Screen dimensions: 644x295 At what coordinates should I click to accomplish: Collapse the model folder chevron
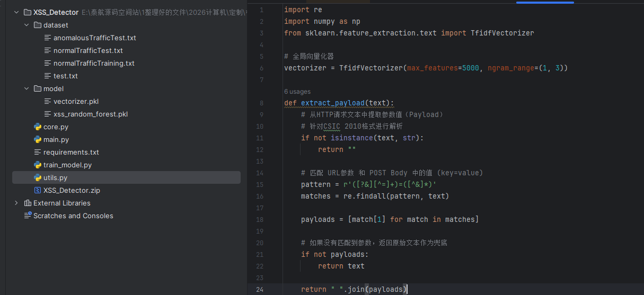[x=27, y=88]
